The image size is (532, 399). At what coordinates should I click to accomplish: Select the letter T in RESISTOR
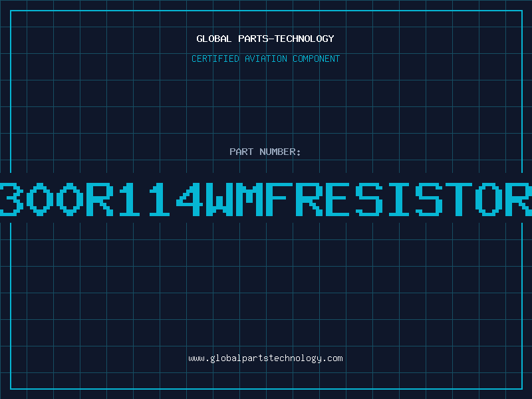[459, 199]
